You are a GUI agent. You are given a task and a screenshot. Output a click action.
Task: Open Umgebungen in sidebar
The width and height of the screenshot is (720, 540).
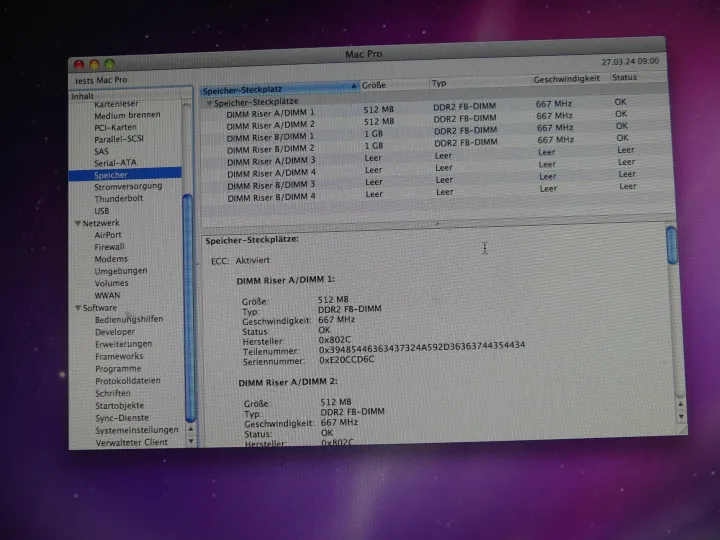[x=121, y=271]
